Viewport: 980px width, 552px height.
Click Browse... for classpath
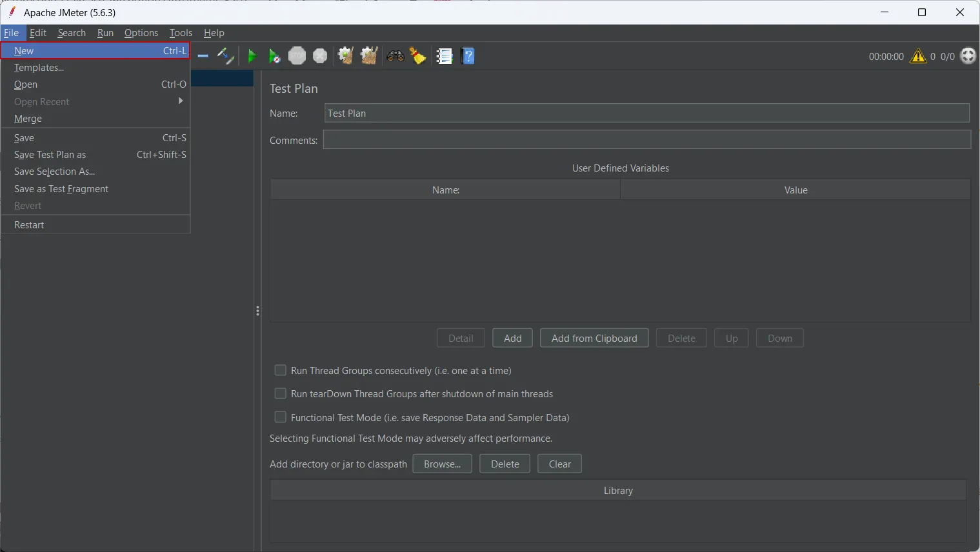pos(443,464)
